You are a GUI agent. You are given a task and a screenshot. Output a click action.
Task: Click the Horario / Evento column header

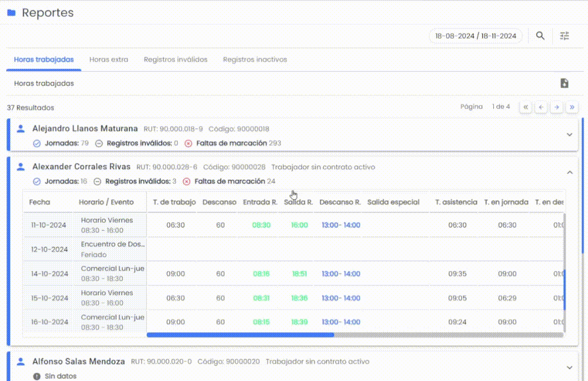pos(106,202)
